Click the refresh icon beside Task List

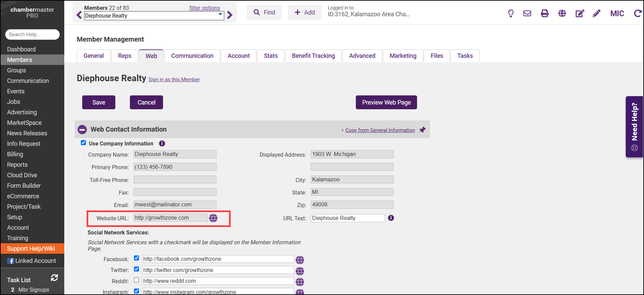[x=54, y=278]
